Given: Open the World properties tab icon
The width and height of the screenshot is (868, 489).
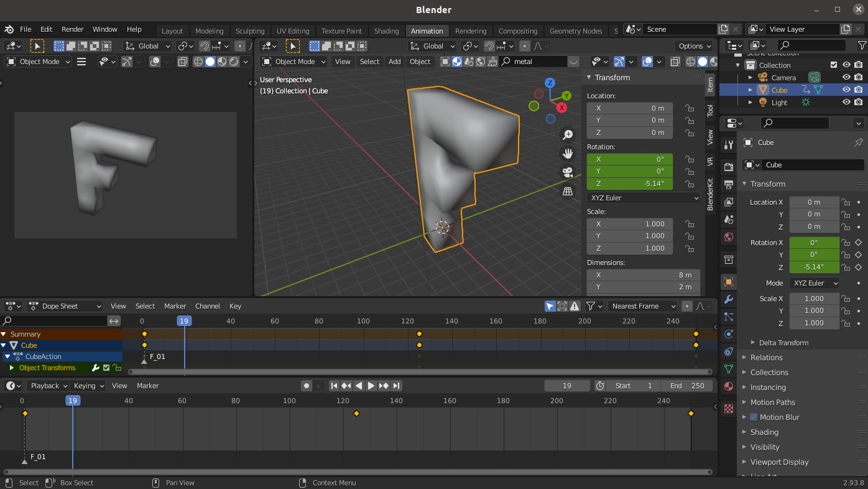Looking at the screenshot, I should click(x=729, y=236).
